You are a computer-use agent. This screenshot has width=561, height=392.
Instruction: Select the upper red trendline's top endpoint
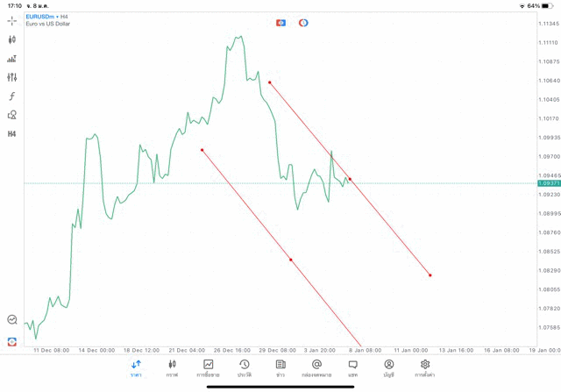pyautogui.click(x=269, y=82)
